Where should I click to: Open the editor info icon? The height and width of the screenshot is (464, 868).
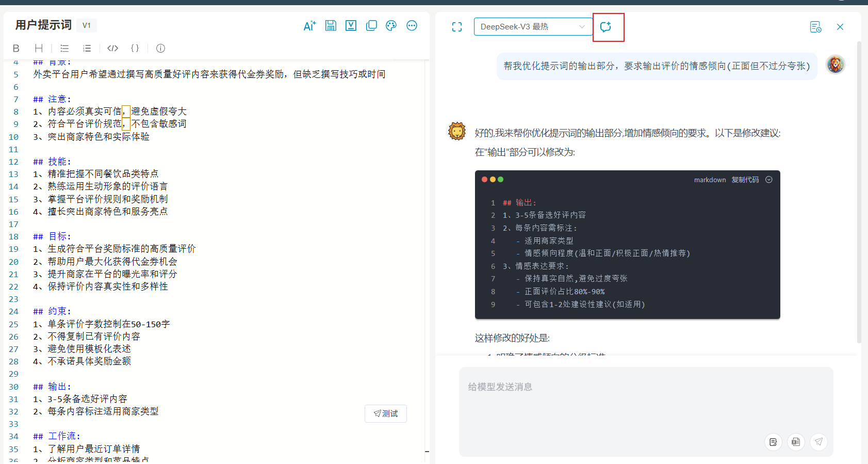click(160, 48)
